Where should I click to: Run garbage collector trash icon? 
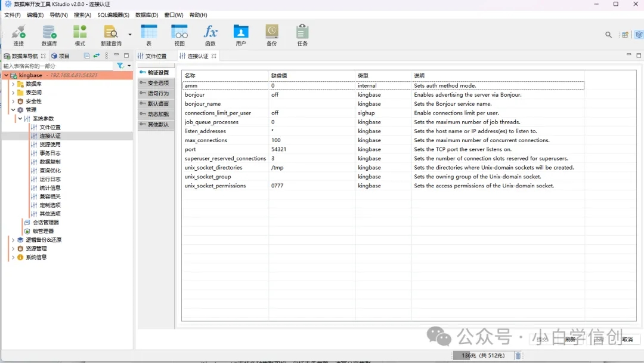click(x=518, y=356)
